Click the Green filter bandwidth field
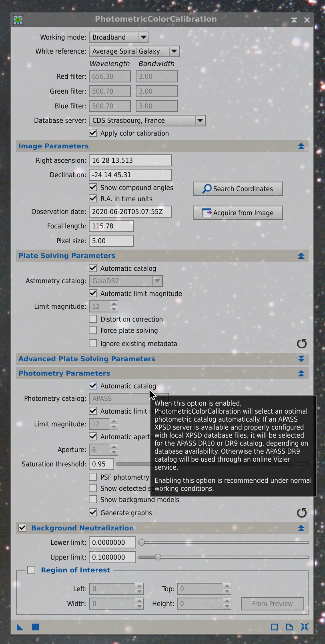325x644 pixels. pyautogui.click(x=156, y=91)
